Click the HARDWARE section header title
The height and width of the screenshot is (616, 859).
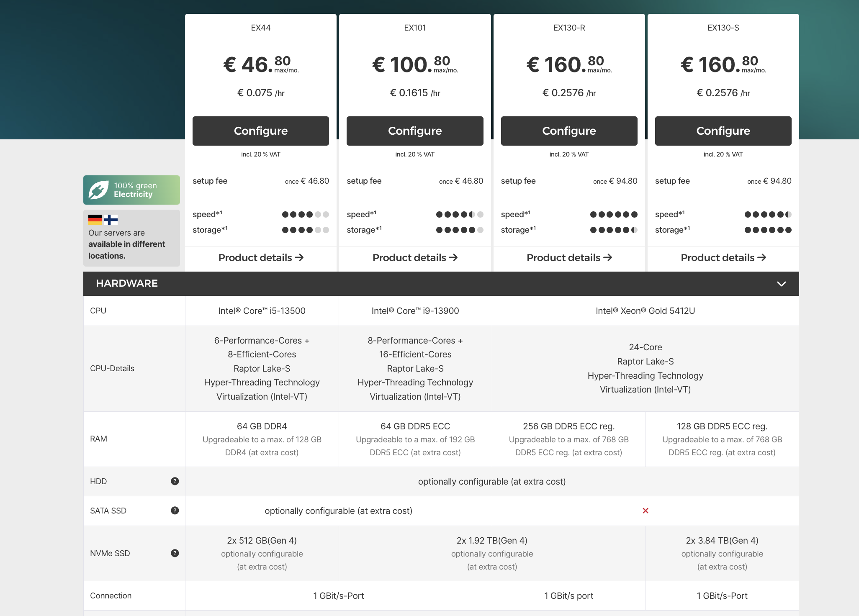coord(127,284)
